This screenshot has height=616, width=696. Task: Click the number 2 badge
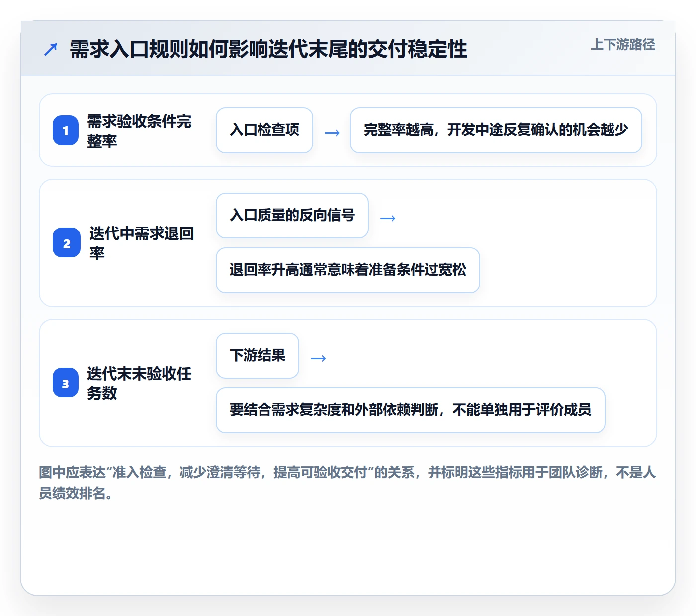(67, 242)
